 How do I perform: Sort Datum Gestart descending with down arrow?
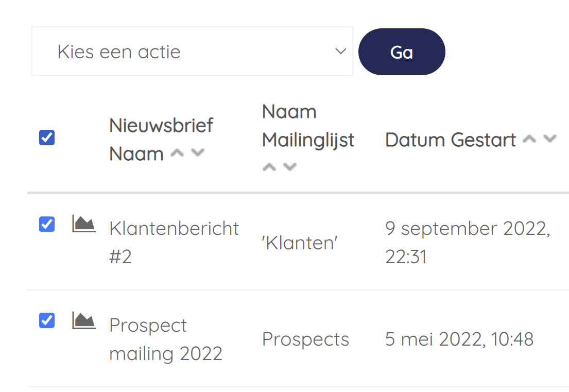point(550,139)
